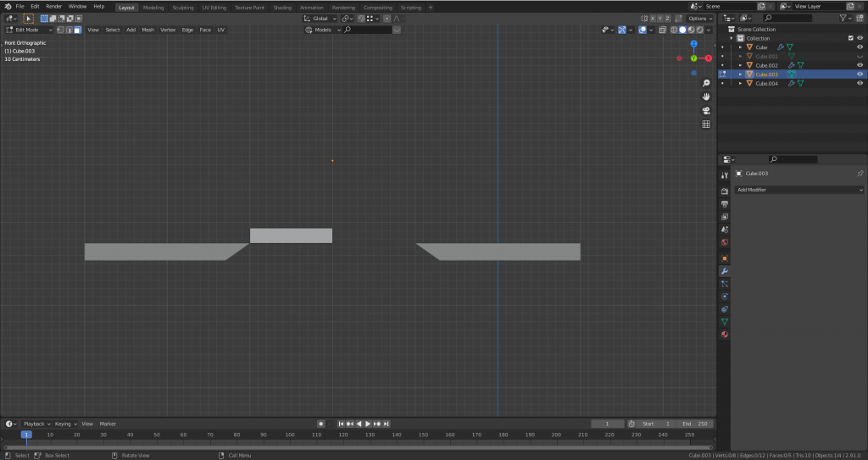
Task: Click the Play animation button
Action: [368, 424]
